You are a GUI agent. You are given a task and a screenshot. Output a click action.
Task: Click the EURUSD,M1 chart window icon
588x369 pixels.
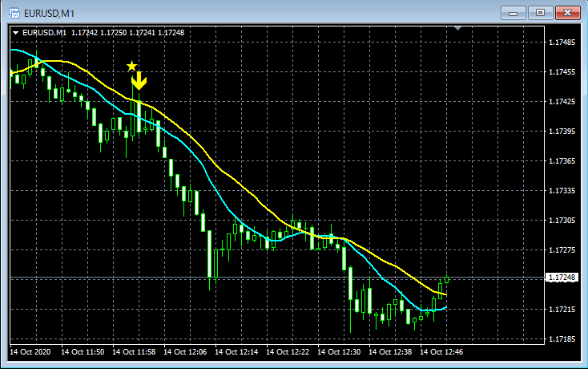[14, 13]
